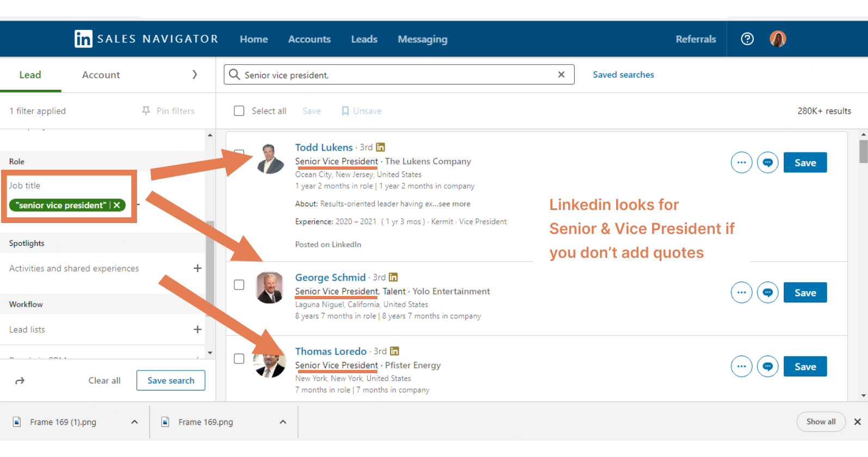868x457 pixels.
Task: Click Show all downloads button
Action: tap(821, 422)
